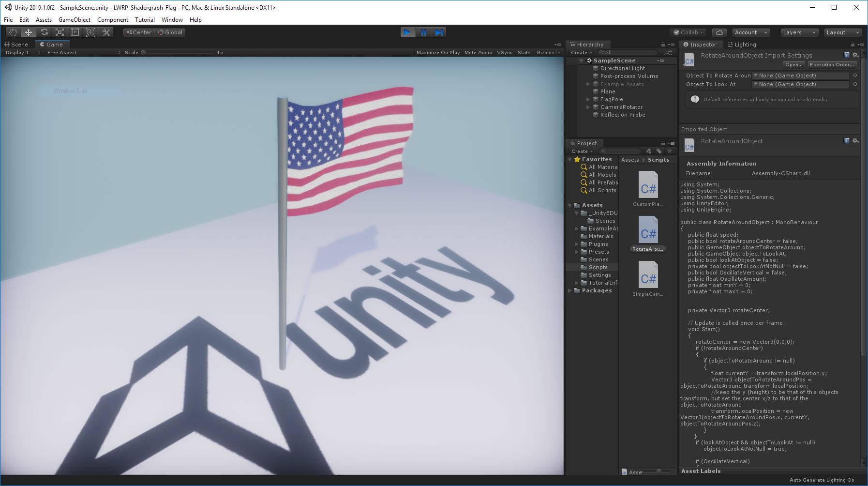Open the Component menu
868x486 pixels.
pos(112,20)
